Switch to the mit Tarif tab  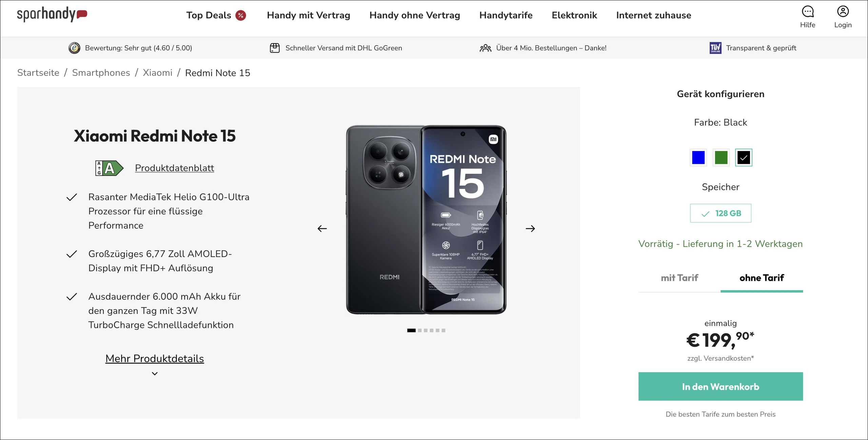679,278
